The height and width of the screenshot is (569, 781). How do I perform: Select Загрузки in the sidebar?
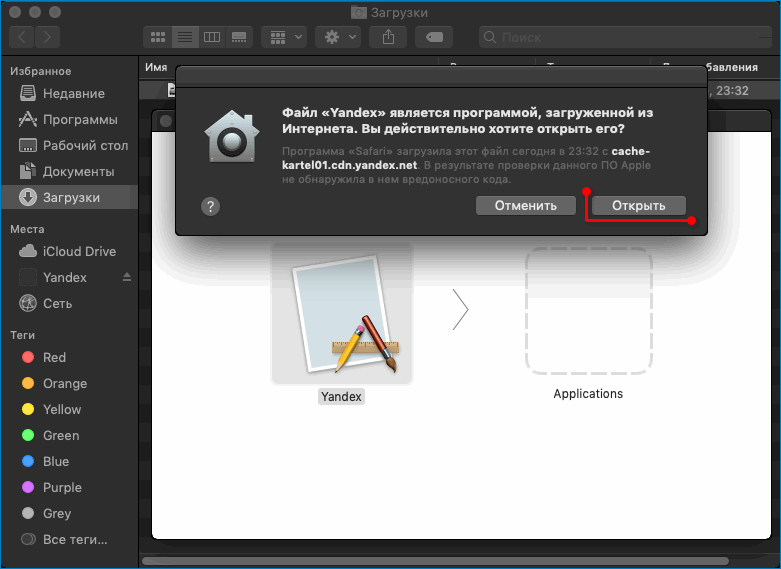click(x=69, y=197)
